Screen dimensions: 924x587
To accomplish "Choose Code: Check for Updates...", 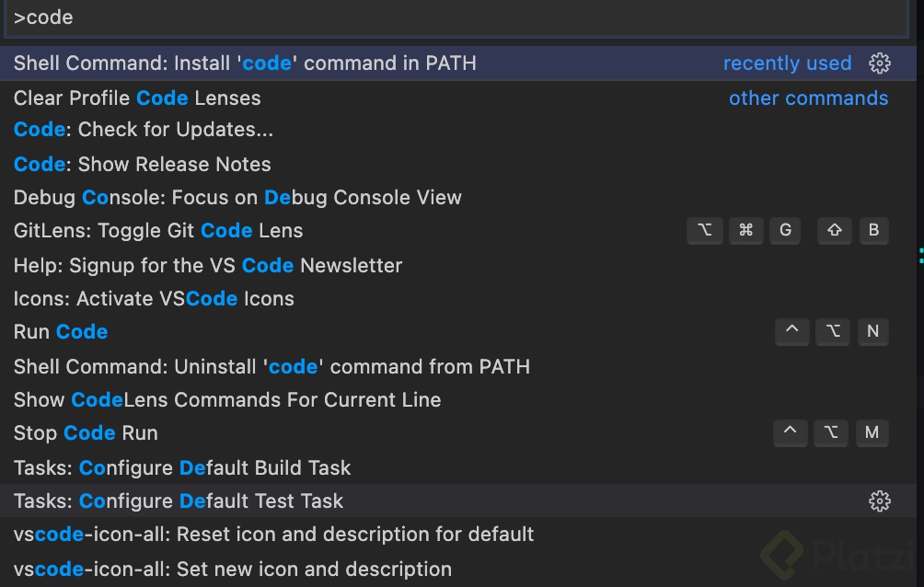I will (x=458, y=130).
